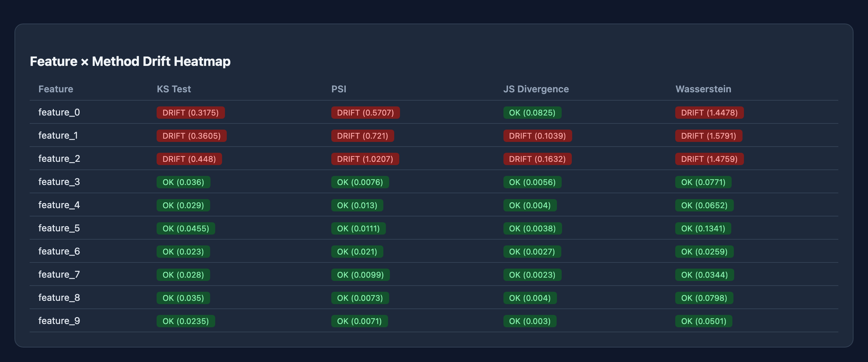
Task: Select the OK (0.1341) Wasserstein badge
Action: [703, 228]
